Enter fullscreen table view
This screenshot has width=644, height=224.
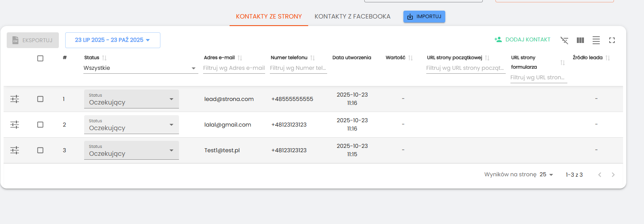pyautogui.click(x=612, y=40)
